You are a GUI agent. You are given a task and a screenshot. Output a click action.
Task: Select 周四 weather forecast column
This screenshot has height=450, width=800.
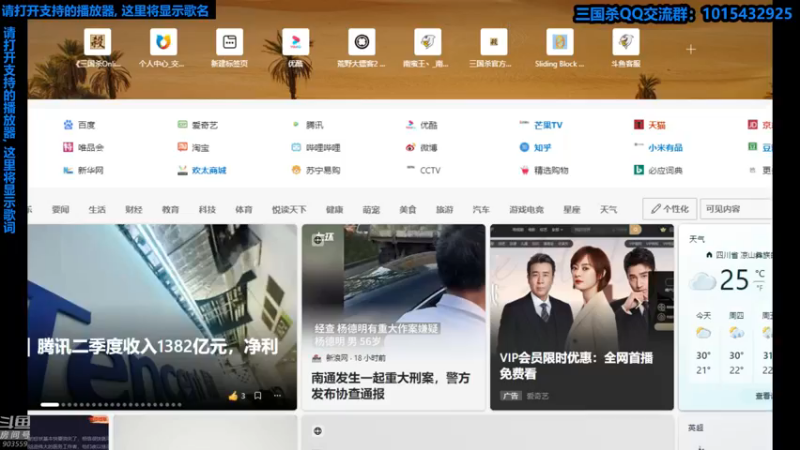click(736, 344)
